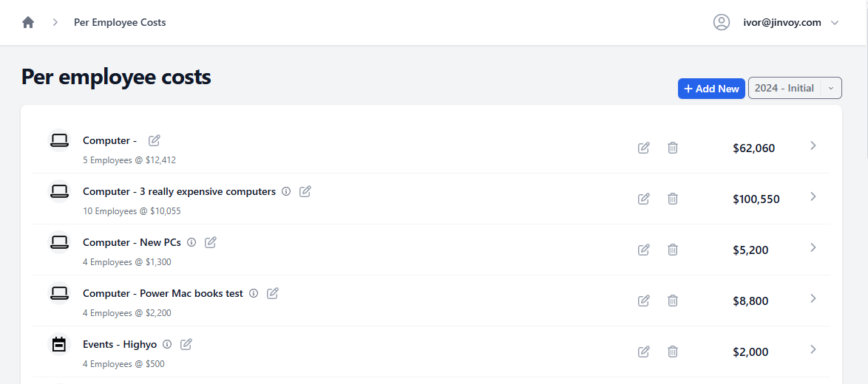Expand the ivor@jinvoy.com account menu

[835, 23]
